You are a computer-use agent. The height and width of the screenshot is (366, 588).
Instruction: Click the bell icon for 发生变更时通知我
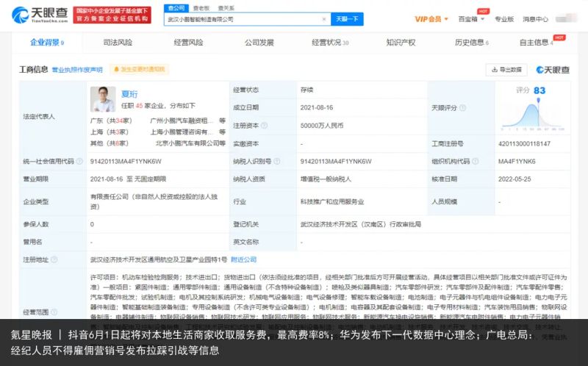coord(116,69)
